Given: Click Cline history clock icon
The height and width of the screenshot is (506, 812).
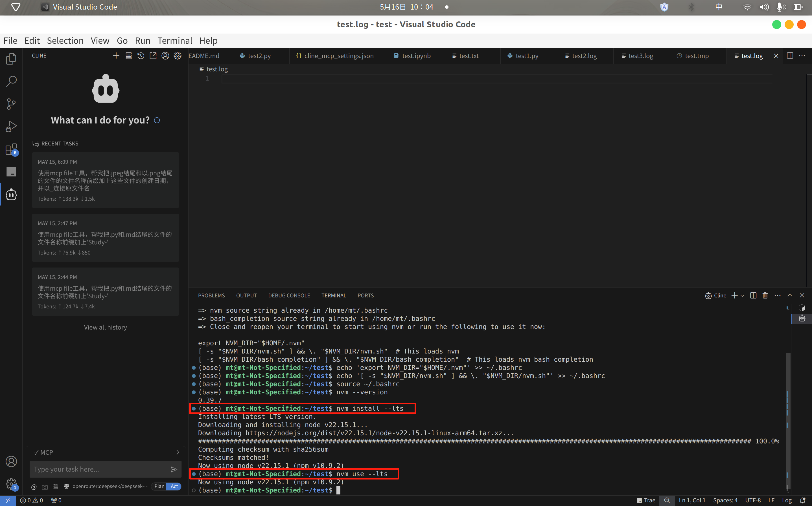Looking at the screenshot, I should pyautogui.click(x=141, y=56).
